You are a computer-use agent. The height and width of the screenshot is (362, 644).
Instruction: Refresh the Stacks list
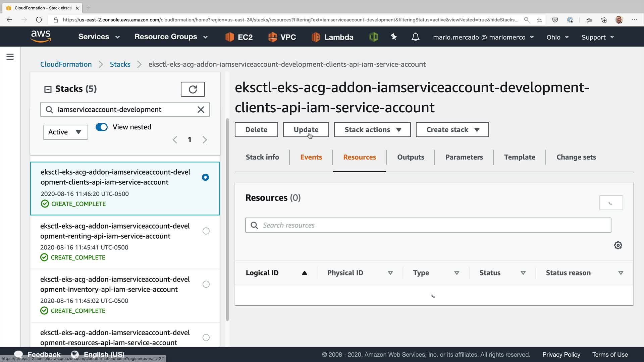[193, 89]
